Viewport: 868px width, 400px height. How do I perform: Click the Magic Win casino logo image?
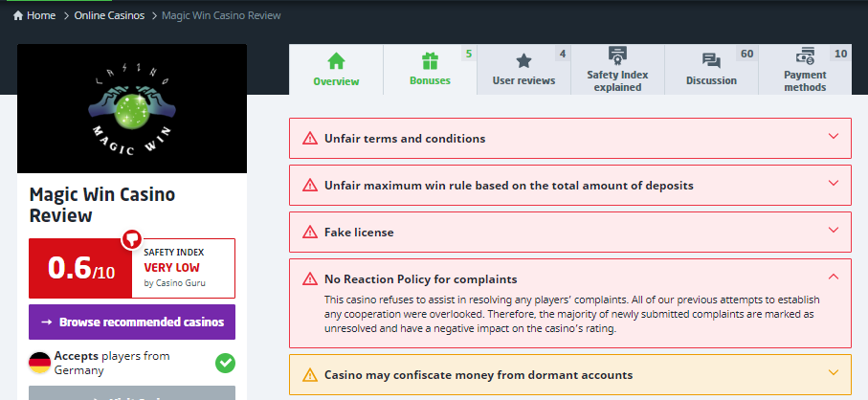pyautogui.click(x=132, y=108)
